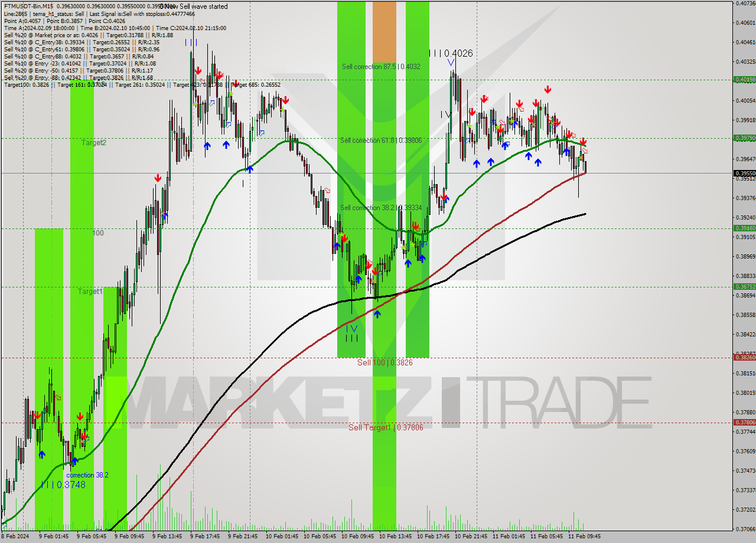The width and height of the screenshot is (756, 543).
Task: Click the '10 Feb 17:45' time axis label
Action: click(x=433, y=537)
